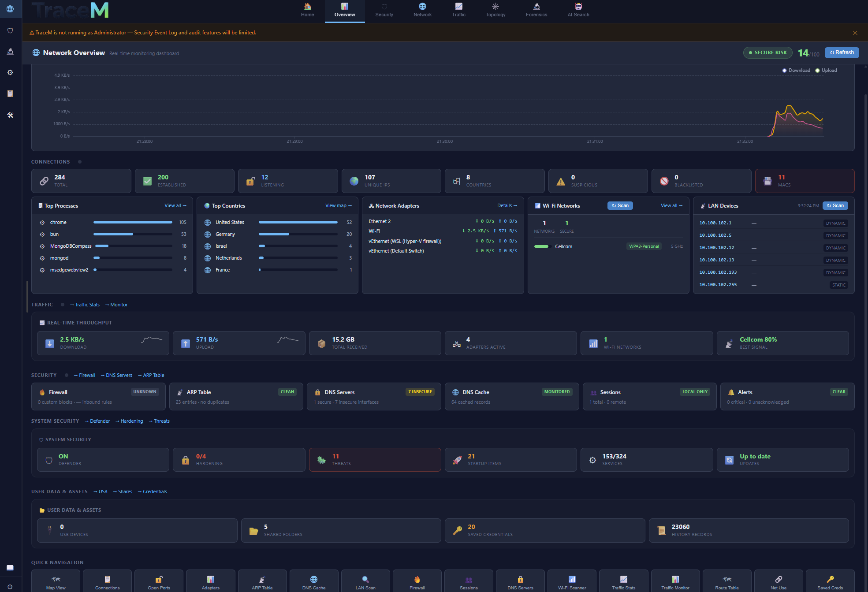Open the 21 Startup Items card
This screenshot has width=868, height=592.
[510, 460]
